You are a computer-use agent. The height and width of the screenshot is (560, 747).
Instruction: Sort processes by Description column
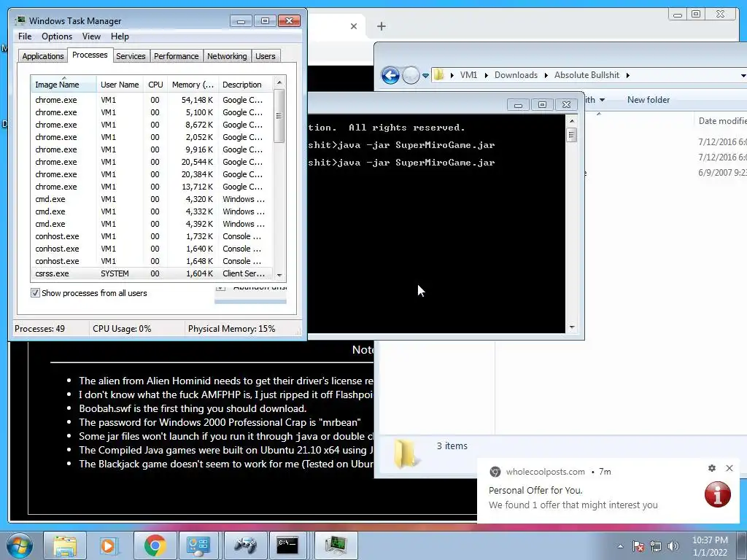click(x=245, y=85)
